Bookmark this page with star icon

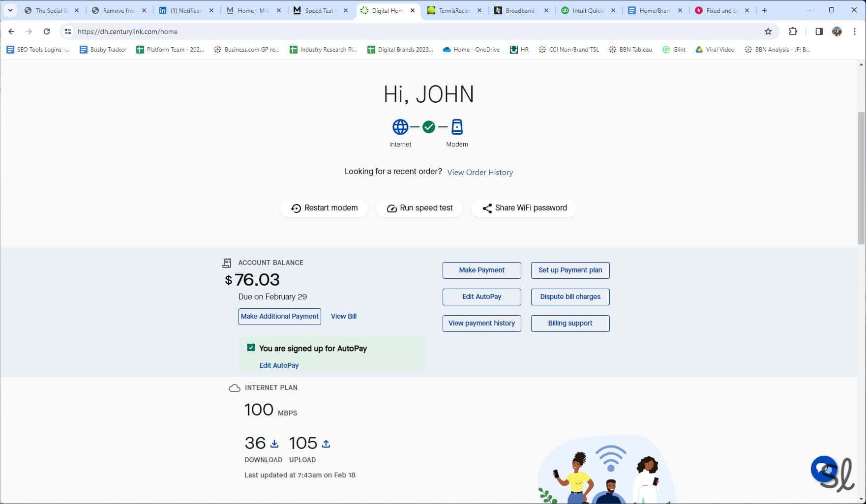768,31
